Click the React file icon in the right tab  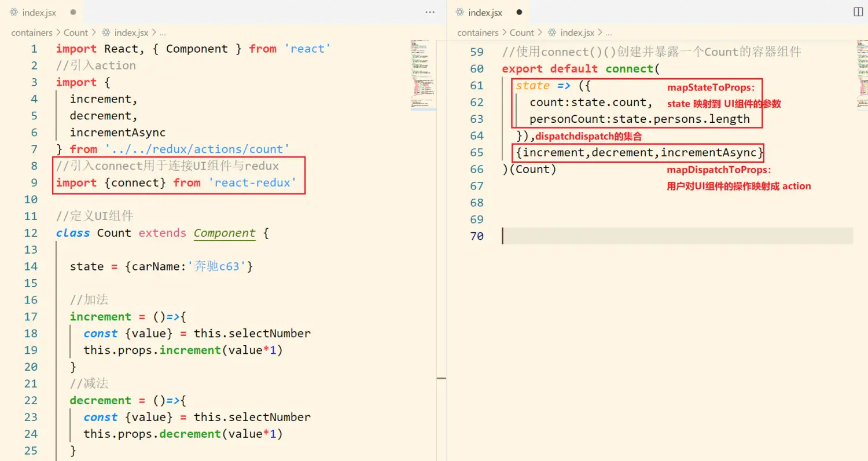point(460,12)
